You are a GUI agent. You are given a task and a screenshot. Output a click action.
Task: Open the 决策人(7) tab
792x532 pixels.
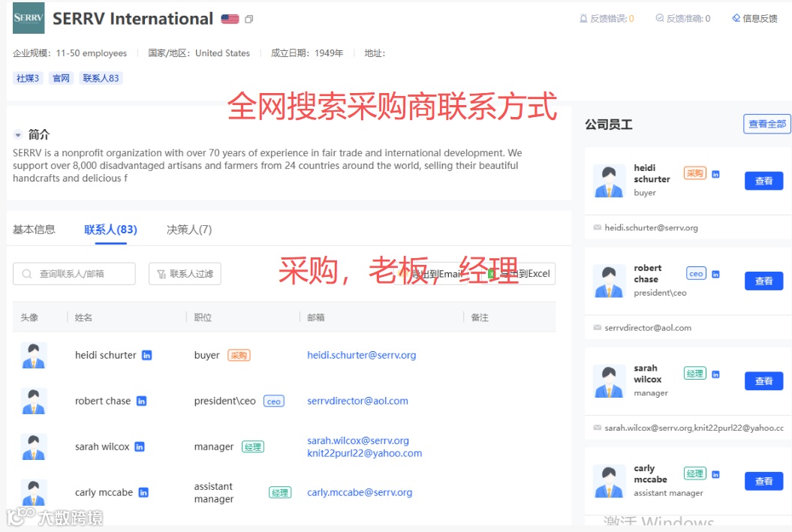189,230
